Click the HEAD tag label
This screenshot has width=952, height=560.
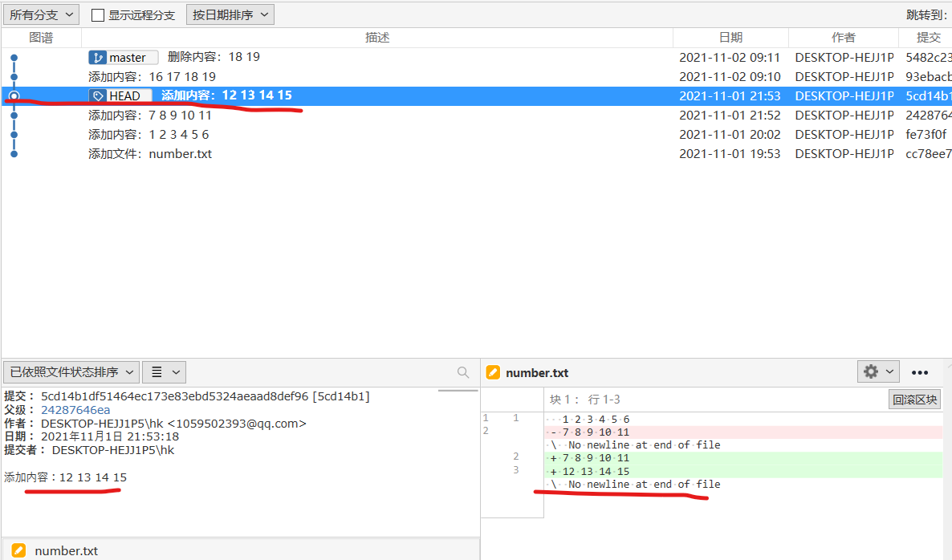(x=120, y=95)
